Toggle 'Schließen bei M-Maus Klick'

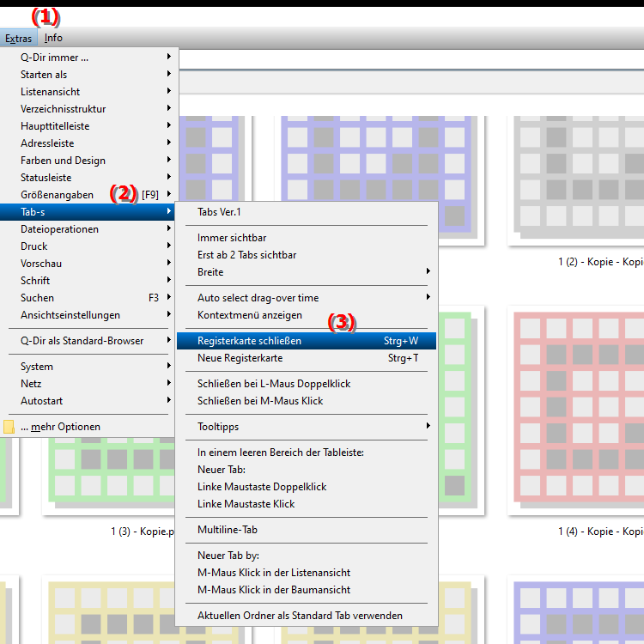[307, 401]
